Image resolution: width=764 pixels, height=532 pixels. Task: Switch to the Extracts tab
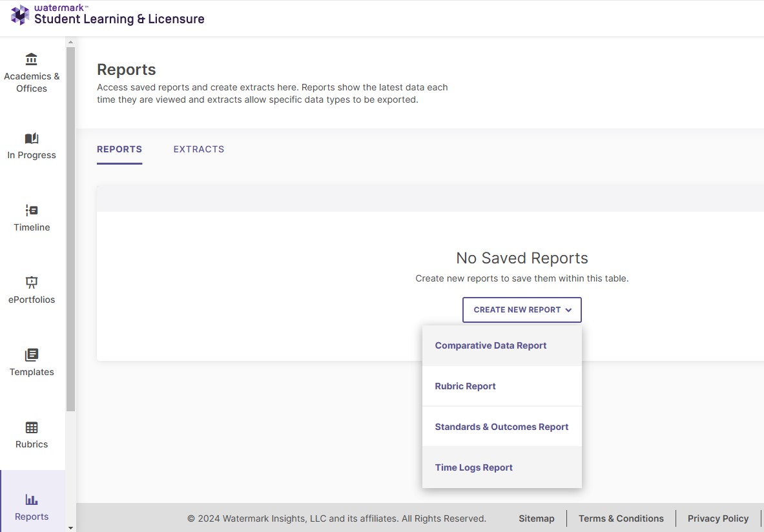click(x=198, y=149)
